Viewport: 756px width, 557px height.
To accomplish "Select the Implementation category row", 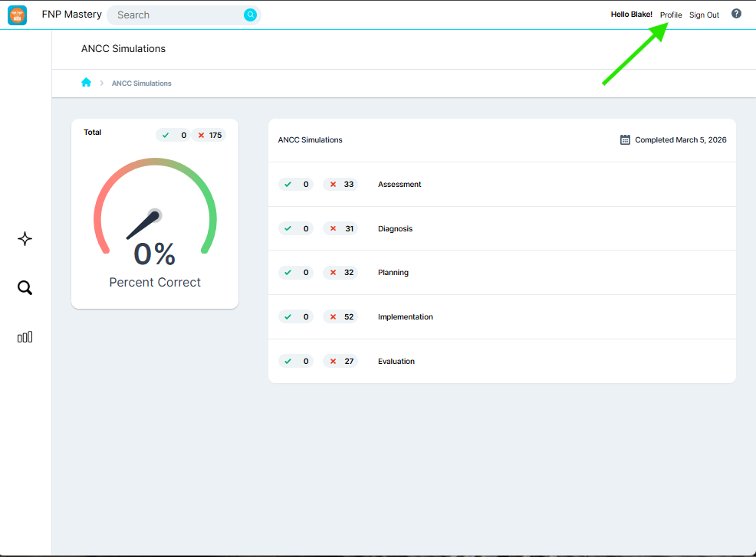I will coord(405,317).
